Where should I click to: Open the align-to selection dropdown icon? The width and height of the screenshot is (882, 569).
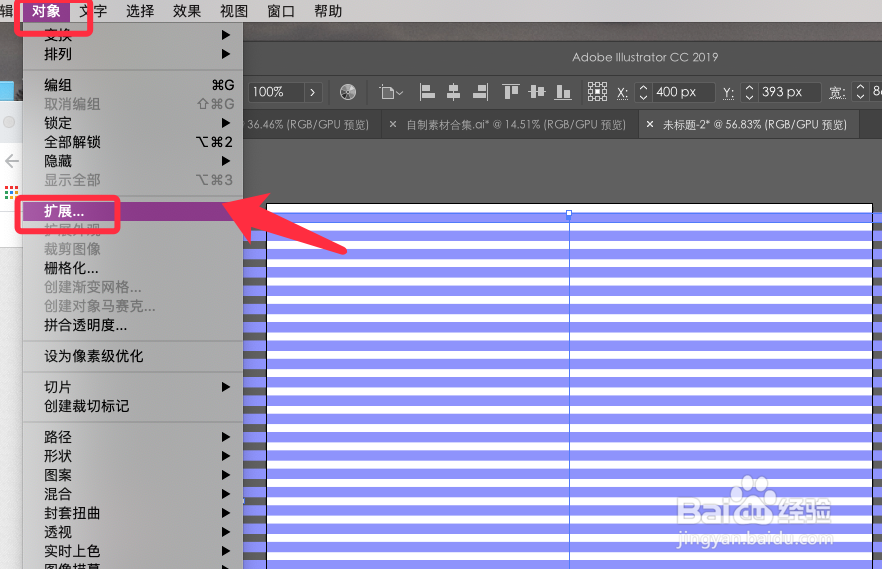coord(391,92)
